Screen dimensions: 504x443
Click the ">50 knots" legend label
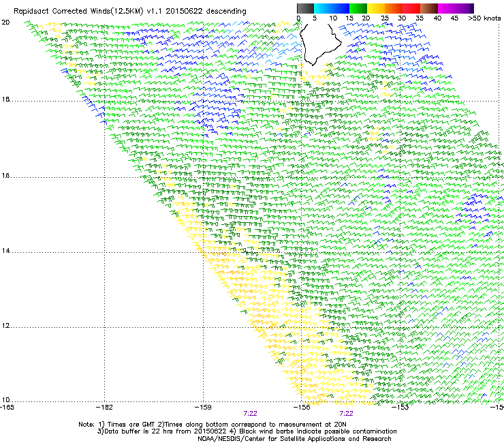[484, 18]
